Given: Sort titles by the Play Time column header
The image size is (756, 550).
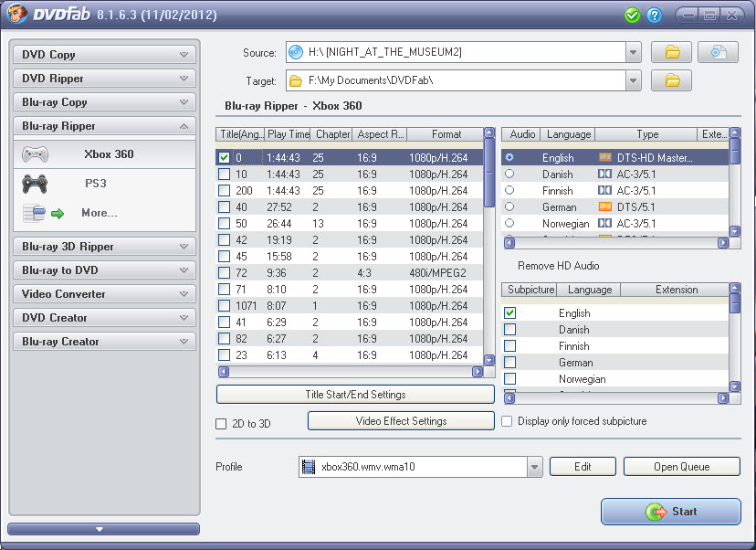Looking at the screenshot, I should [288, 134].
